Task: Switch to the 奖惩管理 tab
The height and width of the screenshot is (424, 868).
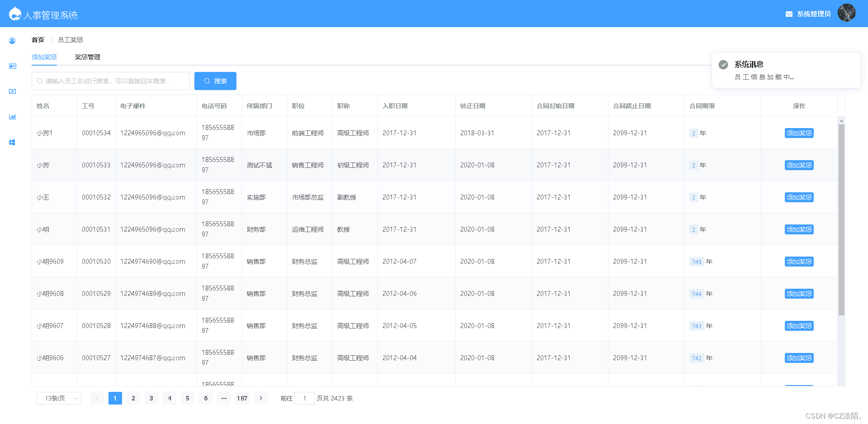Action: (x=87, y=57)
